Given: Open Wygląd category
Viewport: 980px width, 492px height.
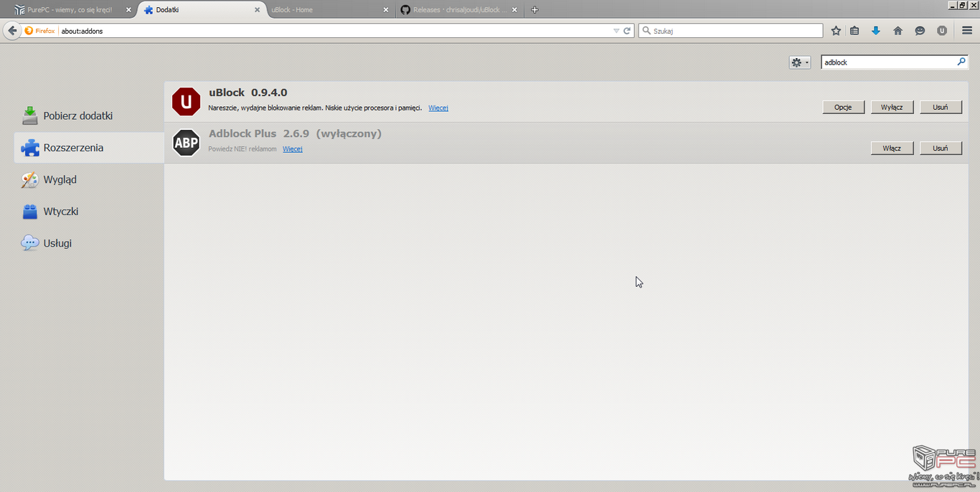Looking at the screenshot, I should (89, 179).
